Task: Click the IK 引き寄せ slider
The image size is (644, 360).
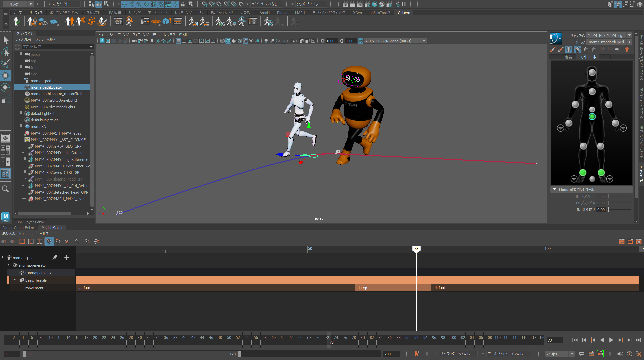Action: coord(620,210)
